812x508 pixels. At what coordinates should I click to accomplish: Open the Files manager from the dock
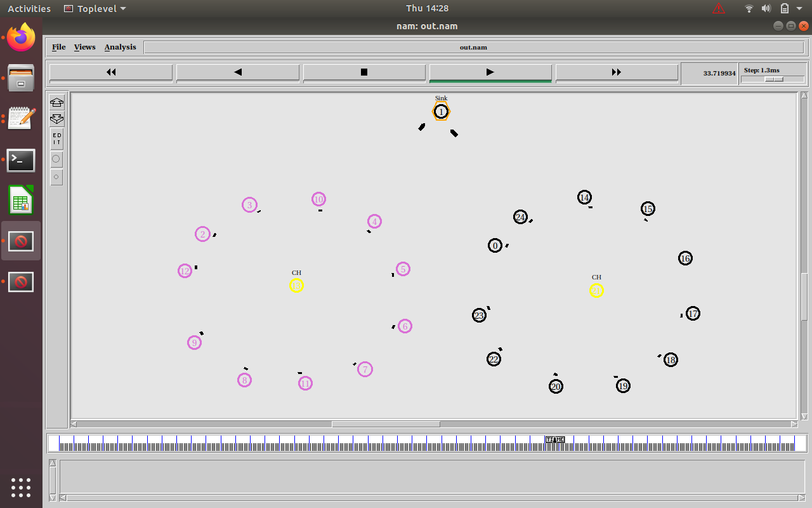point(21,77)
